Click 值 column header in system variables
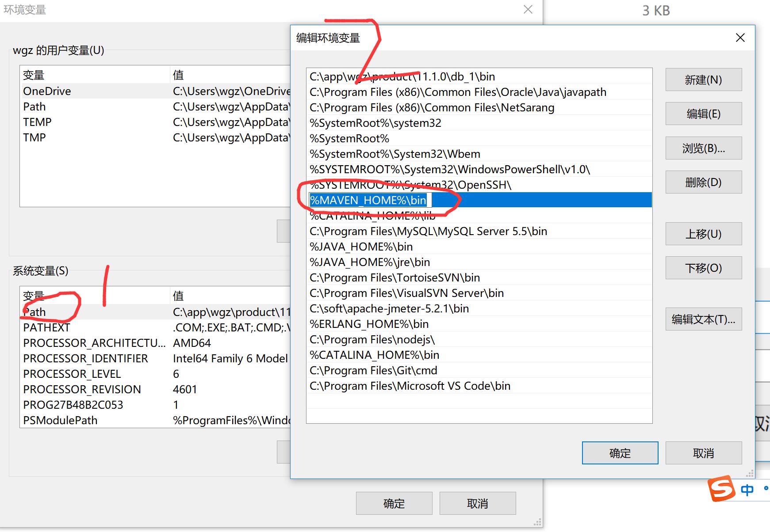This screenshot has width=770, height=532. (230, 296)
